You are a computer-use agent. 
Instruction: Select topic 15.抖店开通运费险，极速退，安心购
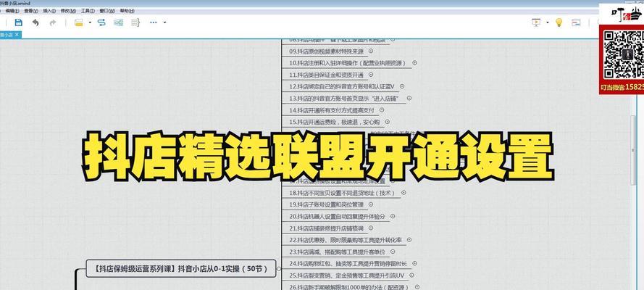click(x=335, y=122)
